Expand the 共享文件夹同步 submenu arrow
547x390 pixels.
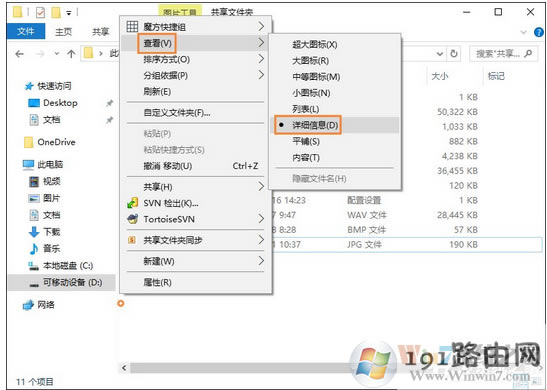pyautogui.click(x=261, y=240)
